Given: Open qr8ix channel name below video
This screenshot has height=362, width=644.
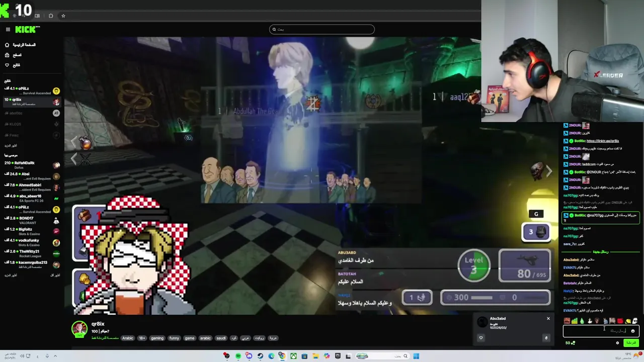Looking at the screenshot, I should (98, 324).
